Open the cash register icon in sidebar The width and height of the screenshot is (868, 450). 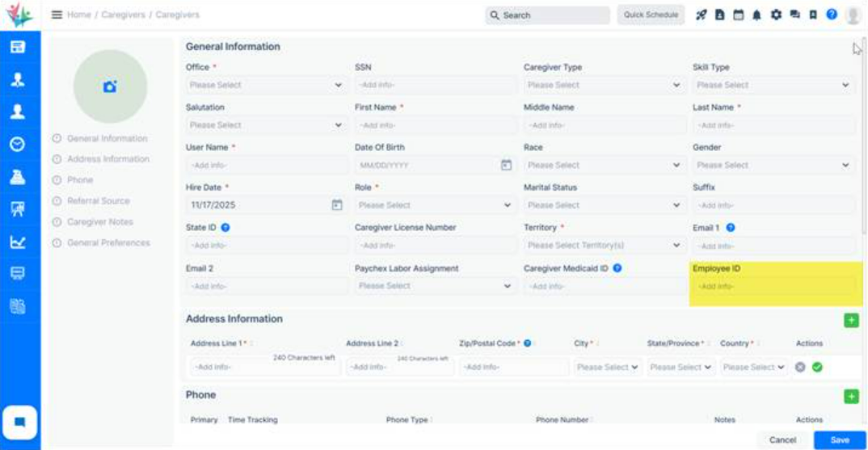coord(18,177)
